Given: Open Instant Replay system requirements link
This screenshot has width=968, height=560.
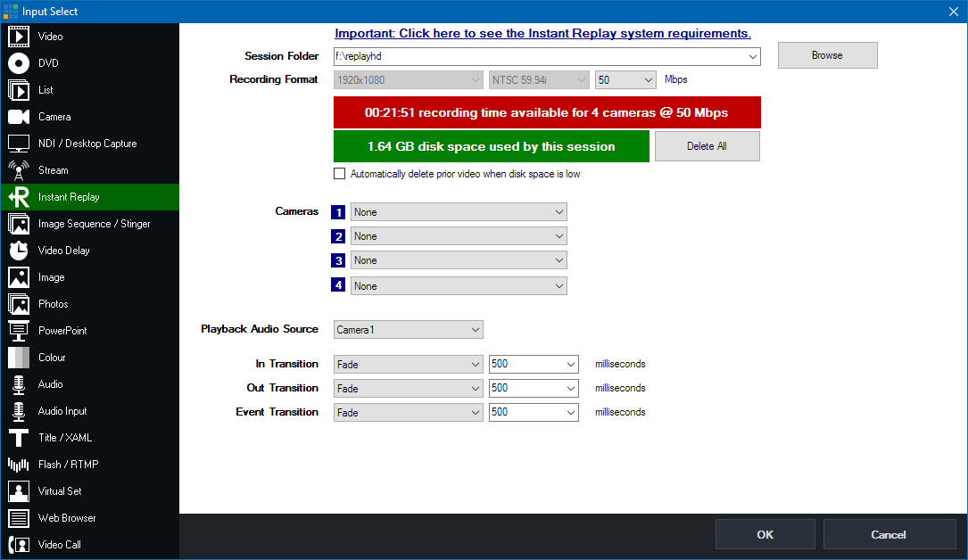Looking at the screenshot, I should [x=542, y=33].
